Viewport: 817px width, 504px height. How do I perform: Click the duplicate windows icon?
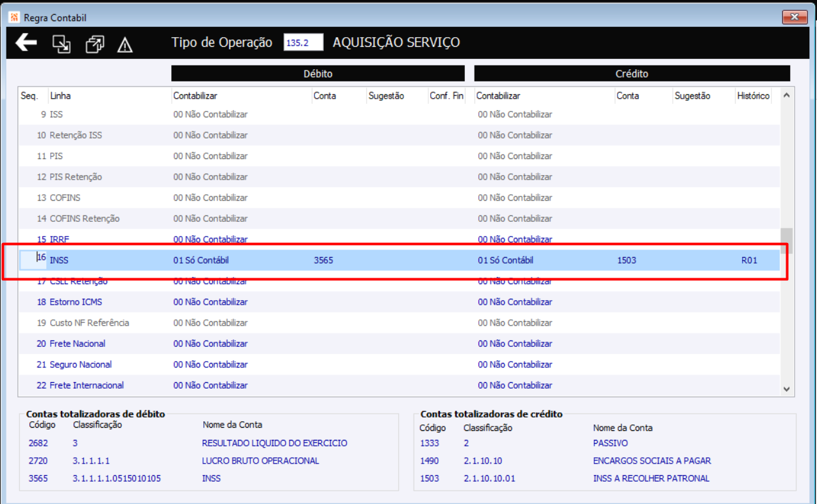pos(95,44)
